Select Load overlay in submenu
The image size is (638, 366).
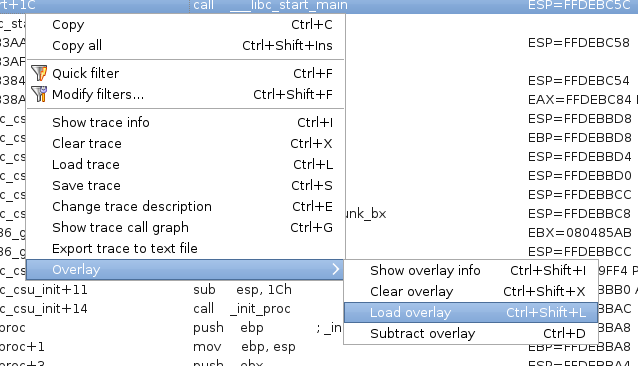click(x=471, y=312)
